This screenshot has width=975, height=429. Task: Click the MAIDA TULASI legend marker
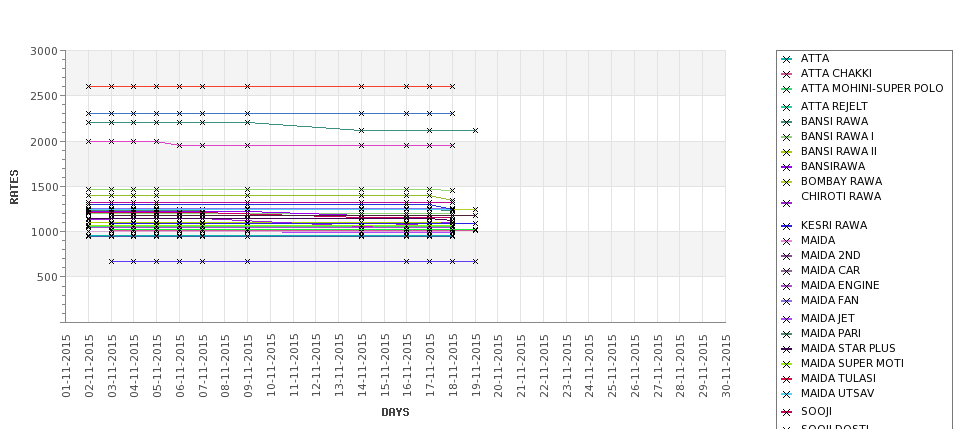(x=787, y=379)
